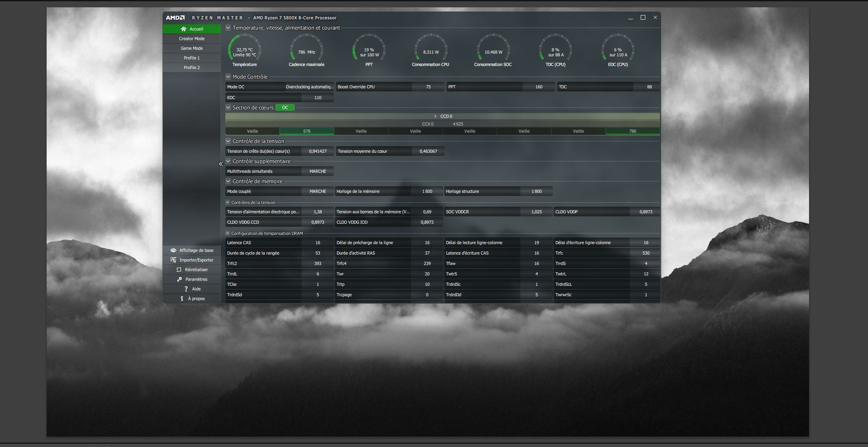
Task: Close the Ryzen Master window
Action: (655, 17)
